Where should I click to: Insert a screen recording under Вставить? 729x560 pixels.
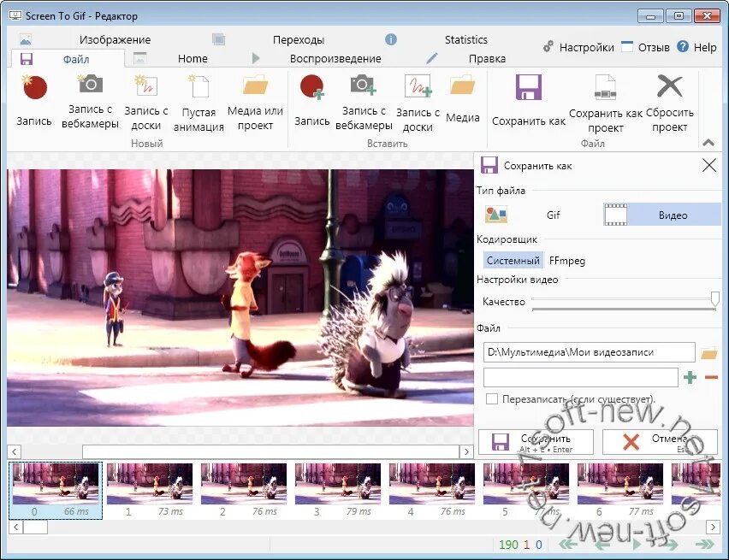click(312, 100)
